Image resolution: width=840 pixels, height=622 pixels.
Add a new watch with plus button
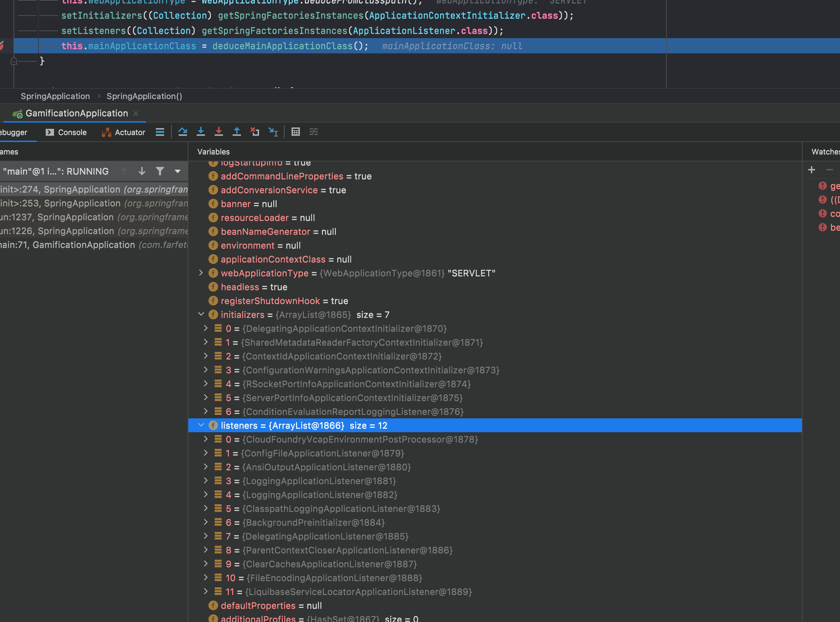click(x=811, y=170)
